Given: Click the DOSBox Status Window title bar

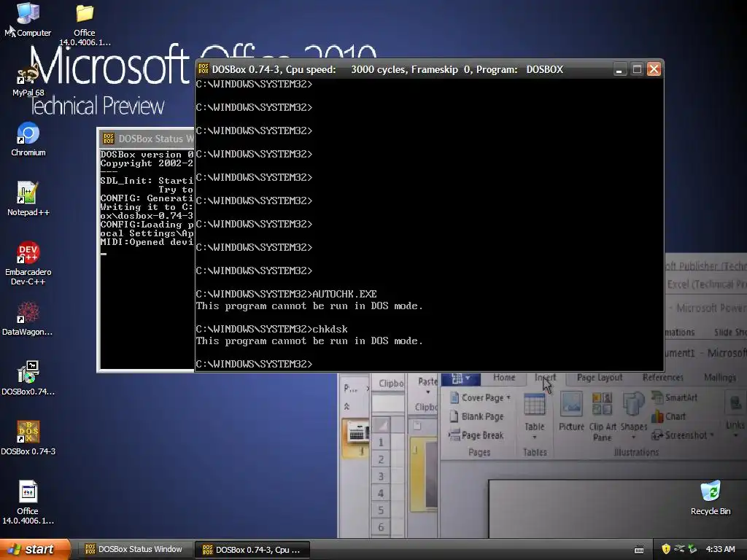Looking at the screenshot, I should 147,139.
